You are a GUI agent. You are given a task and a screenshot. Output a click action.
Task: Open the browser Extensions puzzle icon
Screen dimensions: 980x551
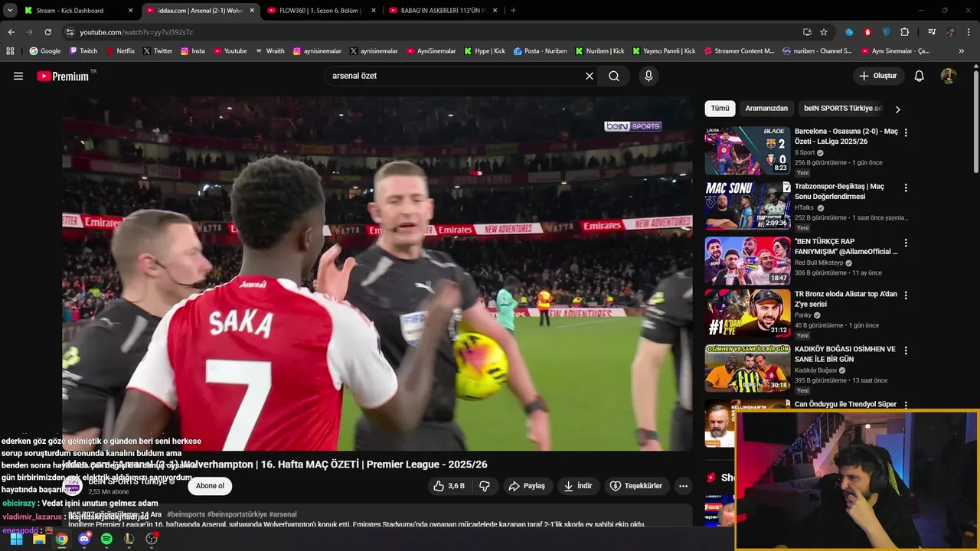[x=904, y=32]
